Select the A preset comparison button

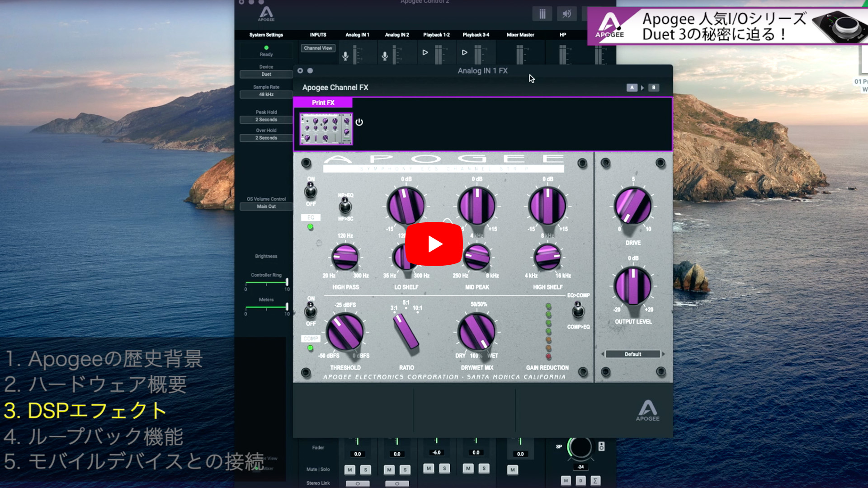click(x=632, y=88)
